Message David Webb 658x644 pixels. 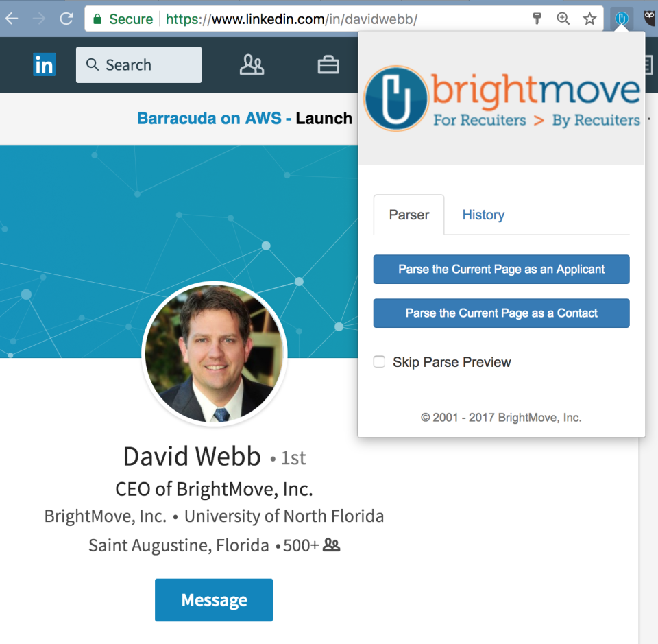pos(213,599)
